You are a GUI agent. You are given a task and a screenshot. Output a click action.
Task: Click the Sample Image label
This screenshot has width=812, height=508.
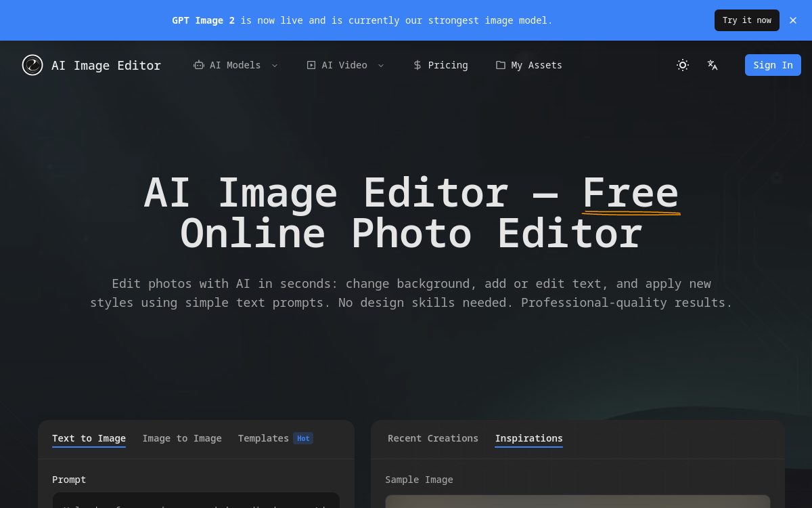coord(419,480)
